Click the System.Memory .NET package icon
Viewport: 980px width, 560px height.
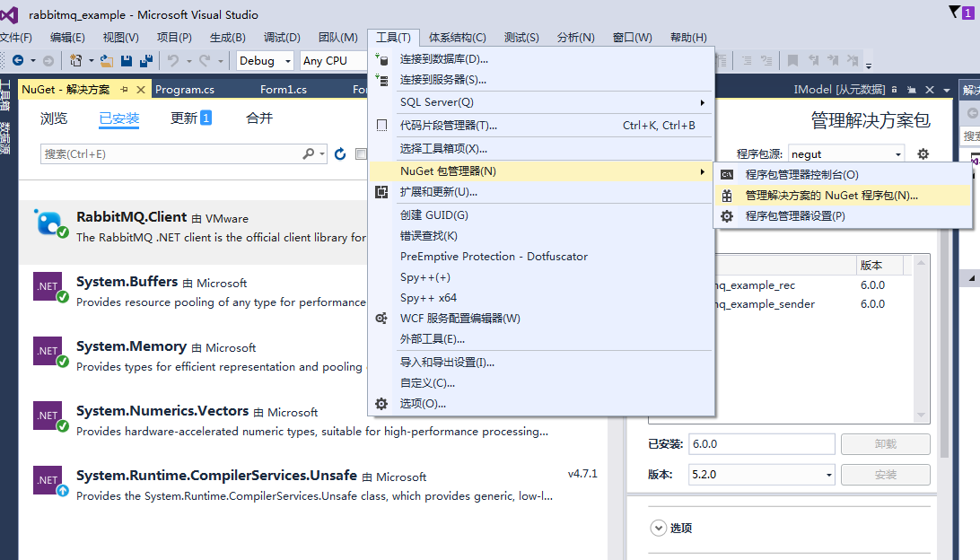click(48, 351)
